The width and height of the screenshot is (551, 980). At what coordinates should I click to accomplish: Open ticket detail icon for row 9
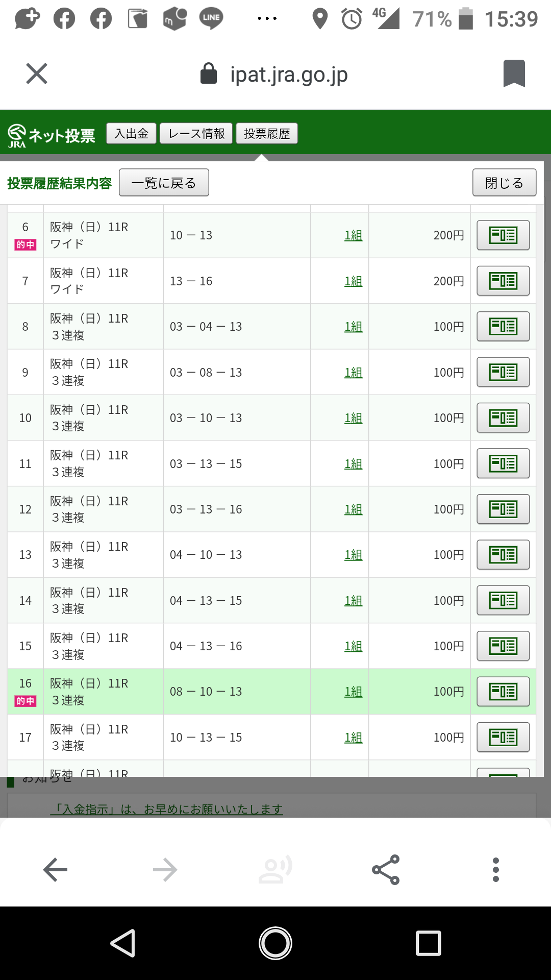503,372
